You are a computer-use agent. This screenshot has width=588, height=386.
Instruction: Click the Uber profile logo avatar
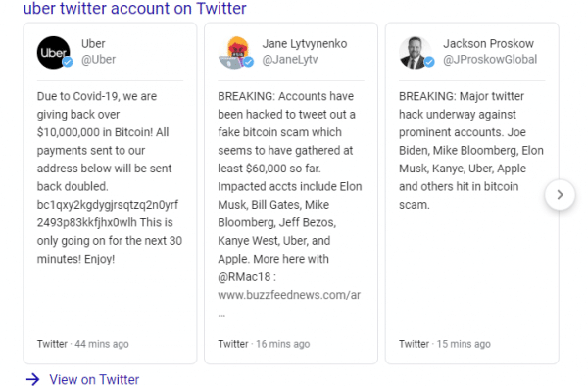coord(53,53)
